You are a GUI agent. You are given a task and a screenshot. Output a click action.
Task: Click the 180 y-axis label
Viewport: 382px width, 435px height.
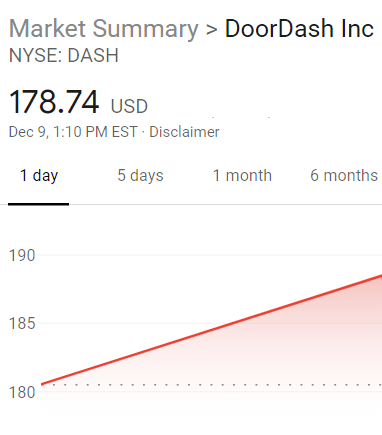pyautogui.click(x=22, y=392)
